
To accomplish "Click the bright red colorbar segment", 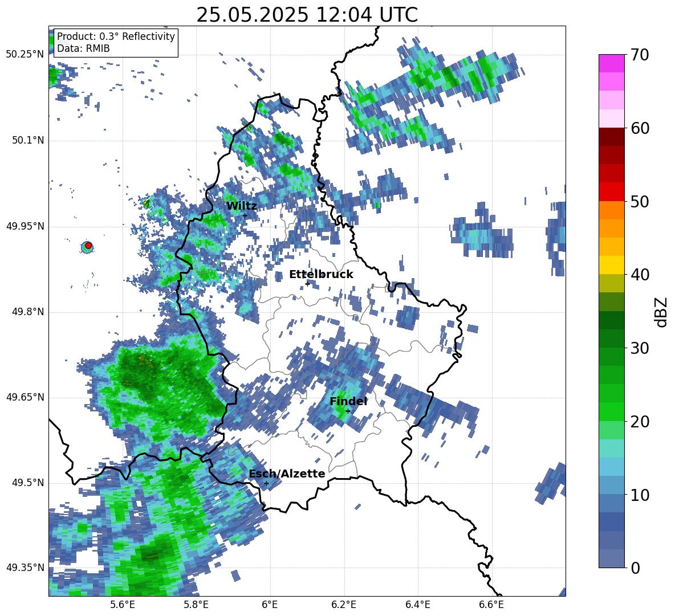I will click(611, 191).
